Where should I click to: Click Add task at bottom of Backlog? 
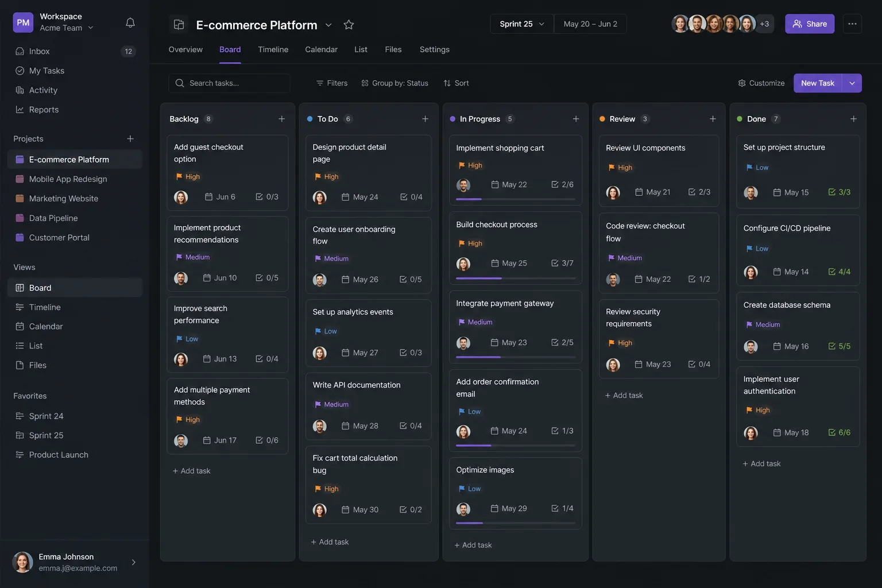[191, 471]
